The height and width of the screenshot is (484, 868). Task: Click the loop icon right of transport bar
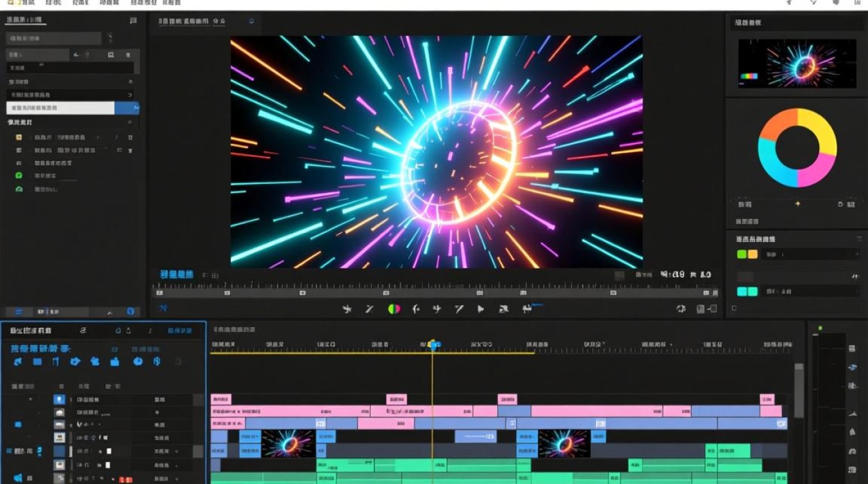coord(681,309)
